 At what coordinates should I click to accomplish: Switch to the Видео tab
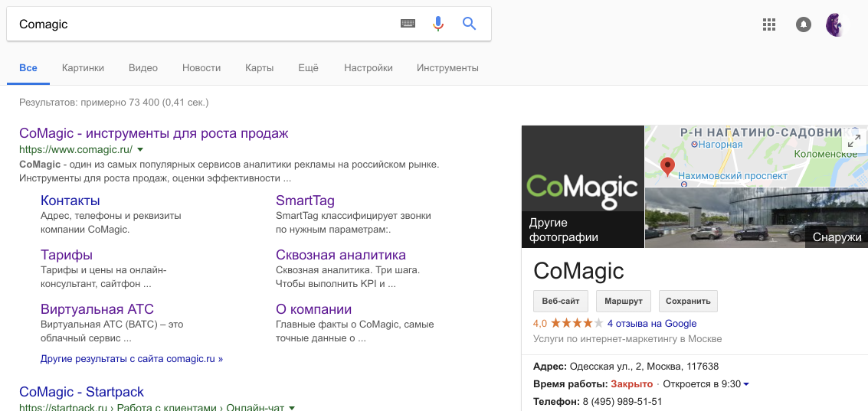(142, 68)
